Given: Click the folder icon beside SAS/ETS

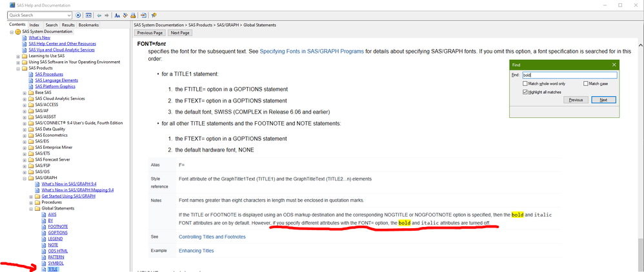Looking at the screenshot, I should tap(31, 153).
